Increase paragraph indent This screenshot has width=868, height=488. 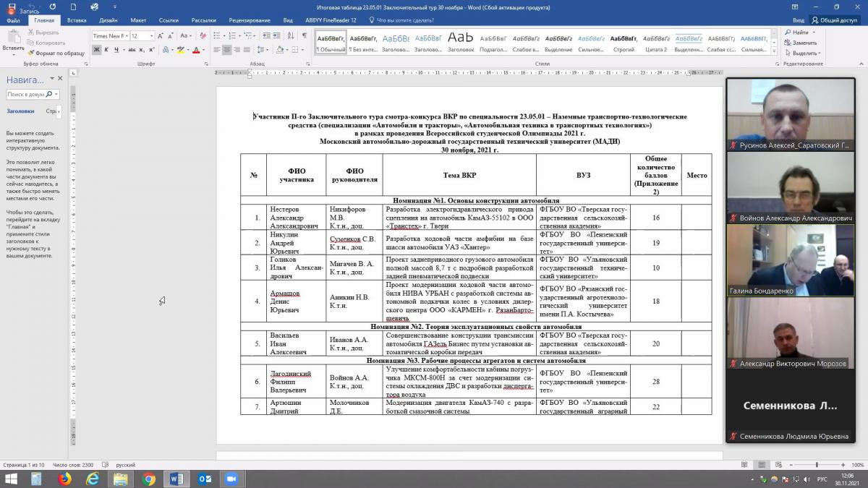tap(277, 35)
